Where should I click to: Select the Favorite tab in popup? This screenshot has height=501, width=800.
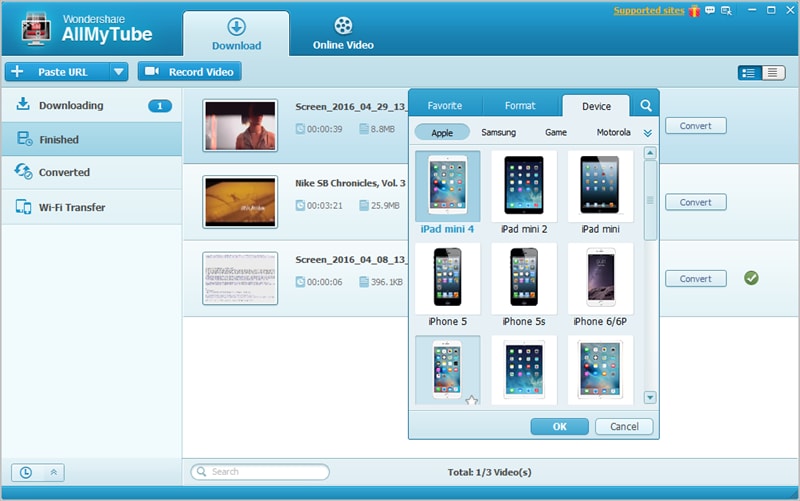pyautogui.click(x=445, y=106)
